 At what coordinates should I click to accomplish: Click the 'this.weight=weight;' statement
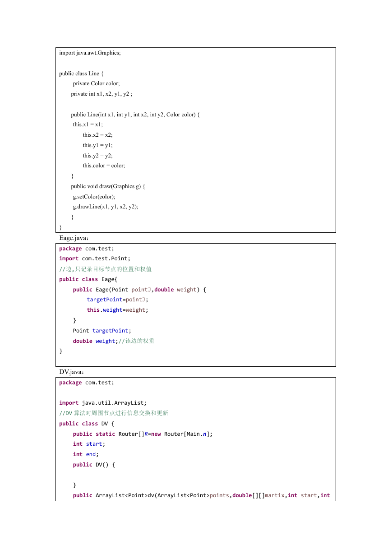(117, 310)
